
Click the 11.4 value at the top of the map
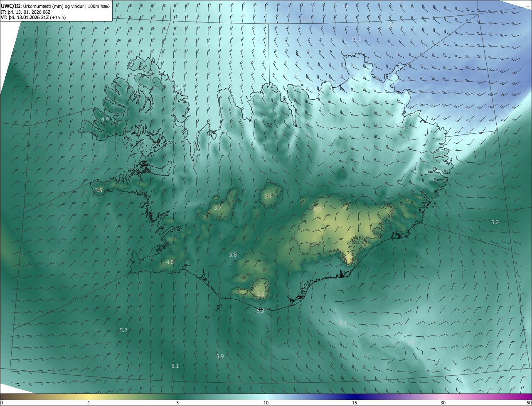(x=305, y=20)
